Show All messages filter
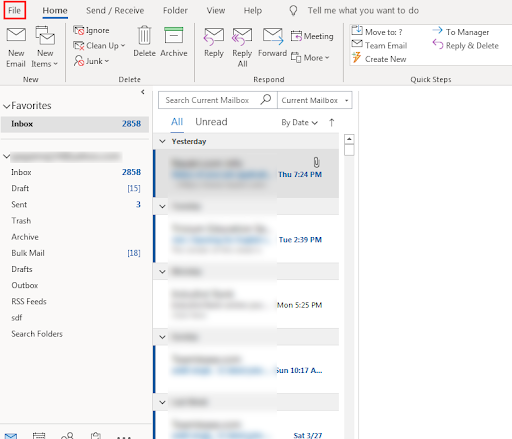 coord(177,122)
